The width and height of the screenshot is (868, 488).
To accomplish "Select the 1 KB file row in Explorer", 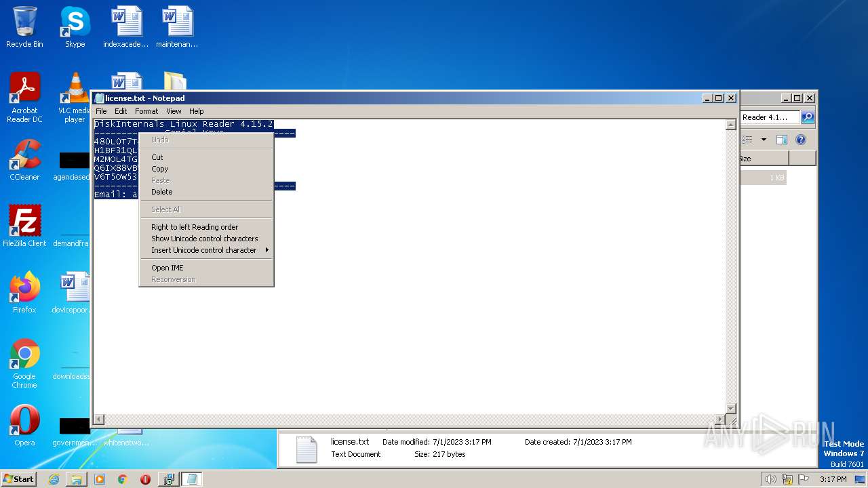I will 763,178.
